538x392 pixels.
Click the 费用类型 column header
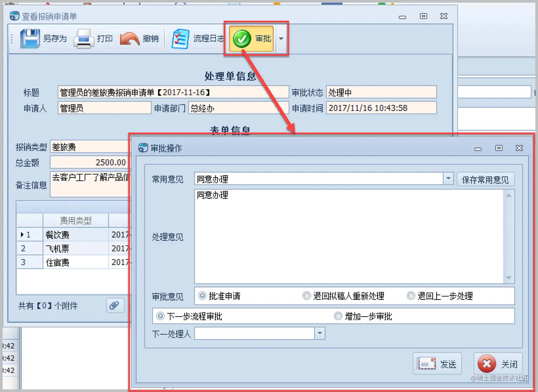[x=76, y=221]
